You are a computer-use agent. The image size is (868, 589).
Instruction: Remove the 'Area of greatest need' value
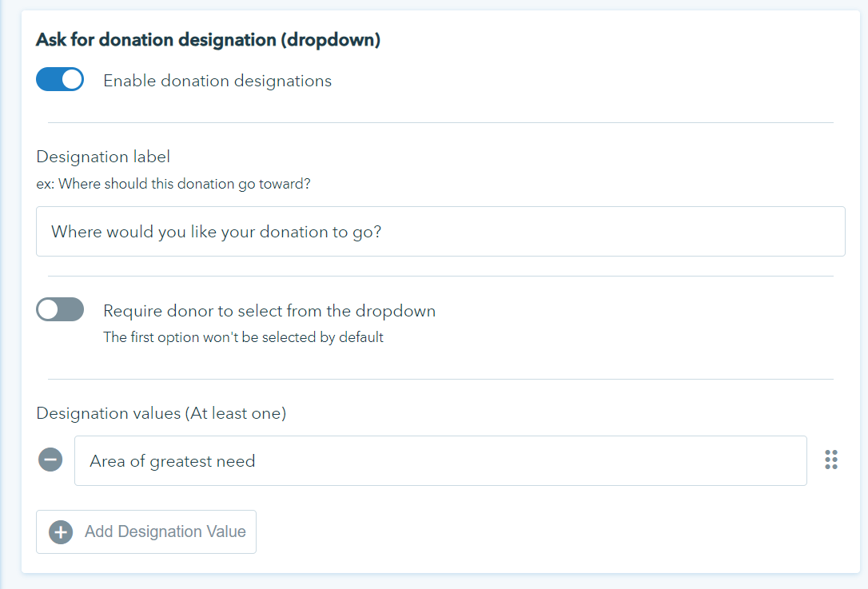[x=50, y=460]
